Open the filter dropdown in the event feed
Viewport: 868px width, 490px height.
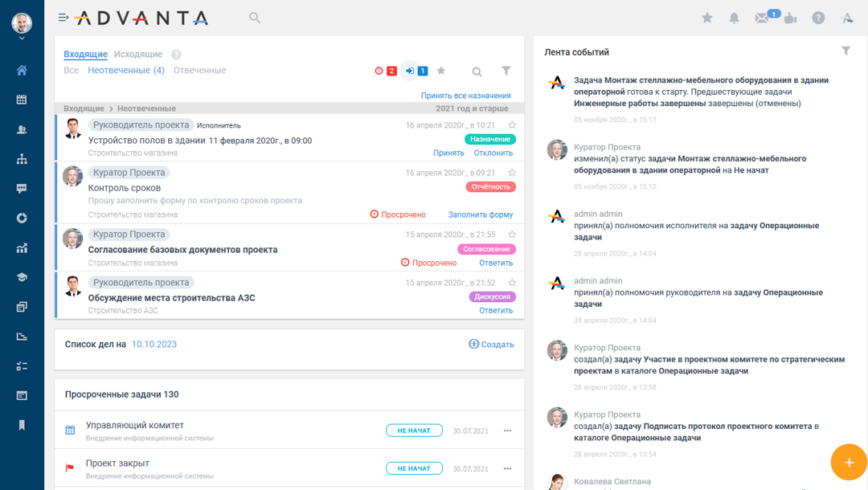click(x=845, y=51)
